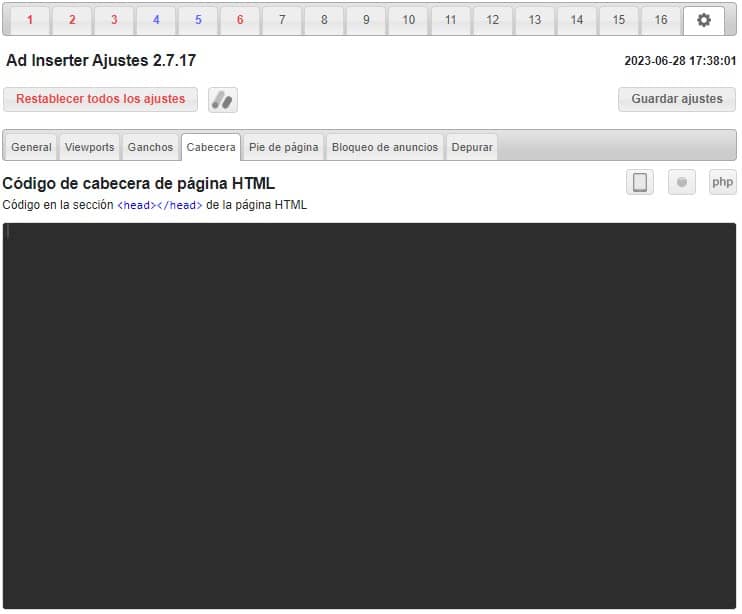742x614 pixels.
Task: Click the <head></head> code text
Action: (x=160, y=205)
